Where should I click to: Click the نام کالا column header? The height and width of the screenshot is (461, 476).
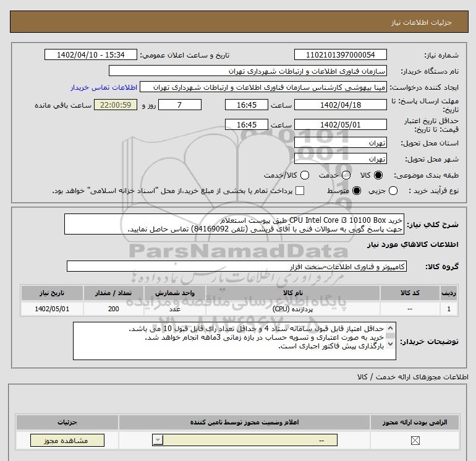293,293
